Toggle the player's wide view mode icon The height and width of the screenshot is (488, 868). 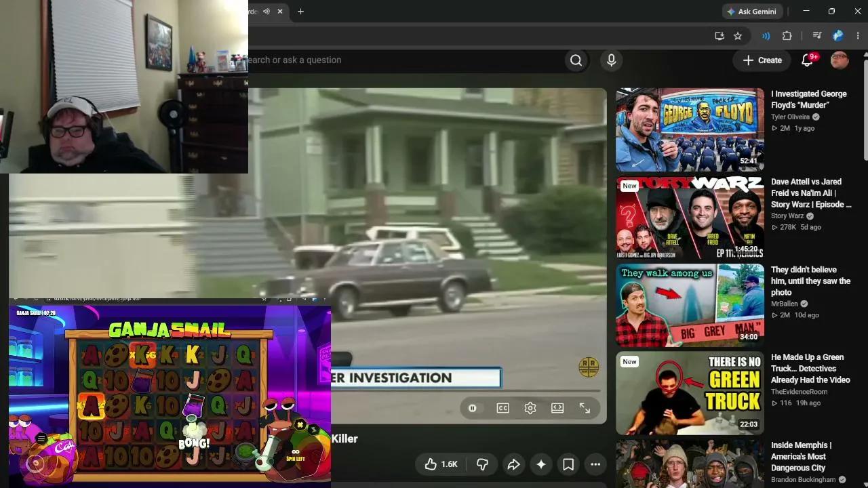pyautogui.click(x=557, y=408)
